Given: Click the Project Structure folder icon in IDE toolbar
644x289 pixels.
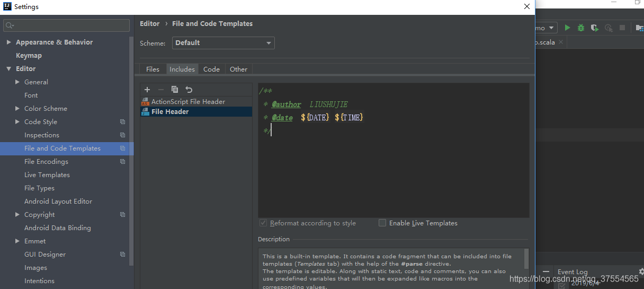Looking at the screenshot, I should (639, 28).
